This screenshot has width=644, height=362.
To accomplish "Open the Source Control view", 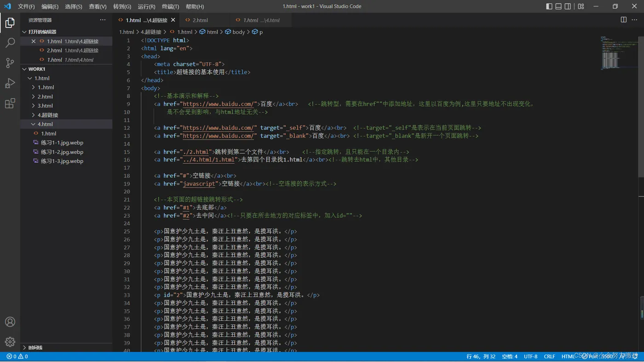I will [10, 63].
